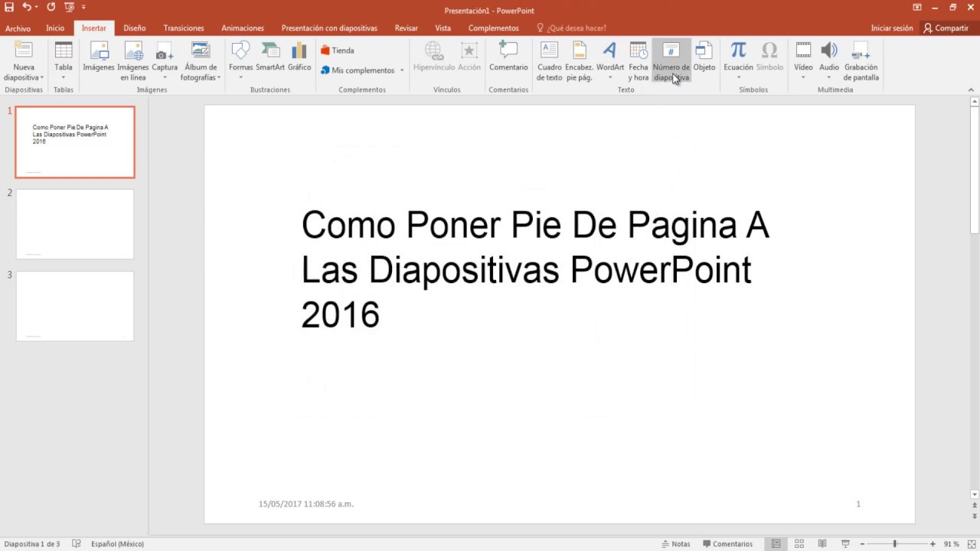
Task: Open the Complementos tab
Action: click(494, 28)
